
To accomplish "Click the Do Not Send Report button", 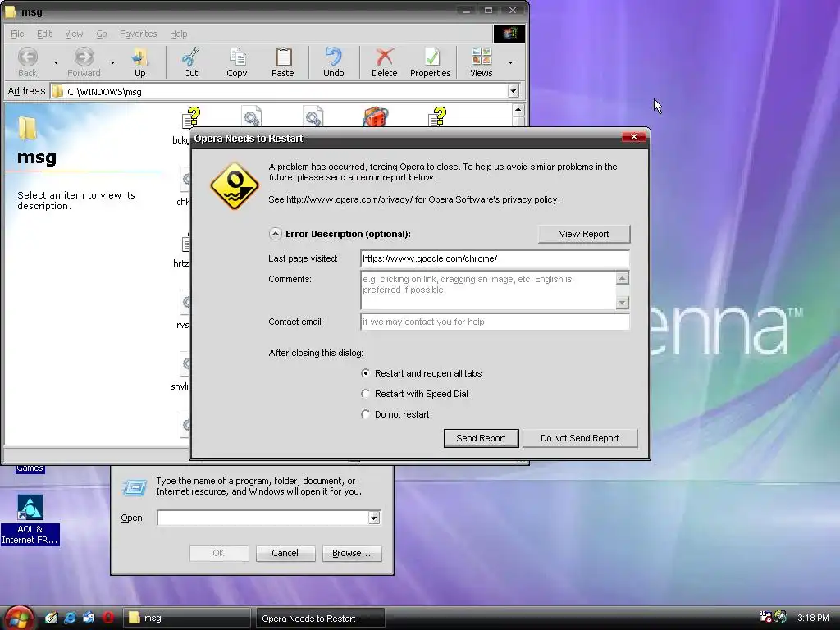I will (x=580, y=438).
